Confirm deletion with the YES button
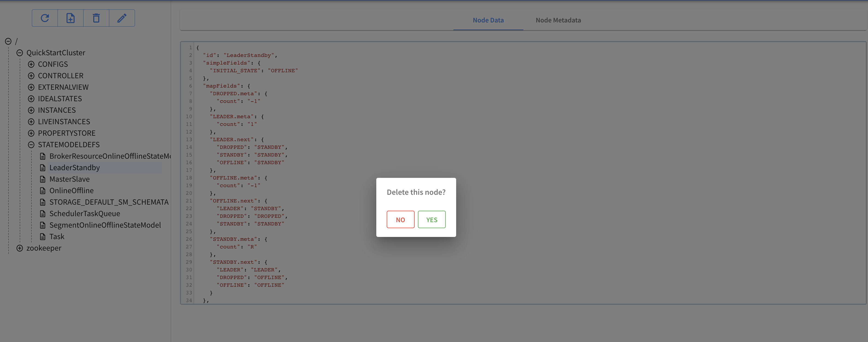The image size is (868, 342). tap(432, 220)
